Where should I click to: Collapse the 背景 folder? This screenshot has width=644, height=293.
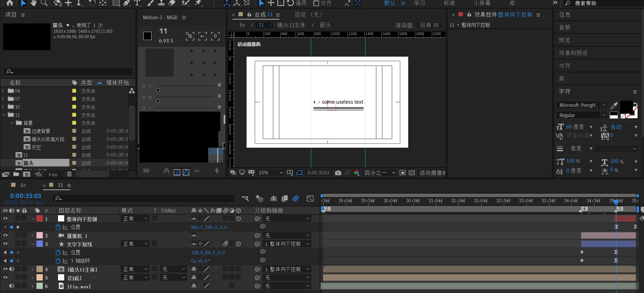pos(12,123)
